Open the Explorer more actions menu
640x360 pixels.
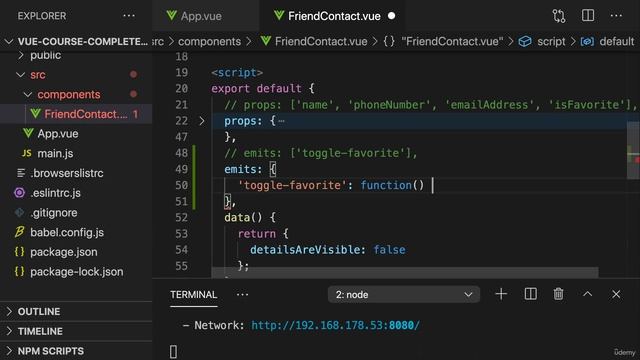tap(129, 16)
